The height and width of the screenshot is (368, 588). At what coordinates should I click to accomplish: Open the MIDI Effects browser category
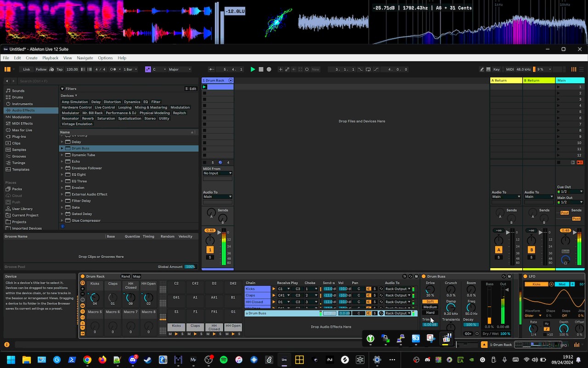[x=22, y=123]
